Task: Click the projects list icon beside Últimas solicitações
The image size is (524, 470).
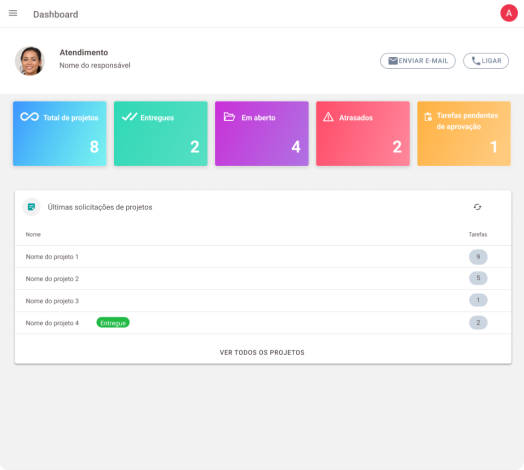Action: [x=31, y=207]
